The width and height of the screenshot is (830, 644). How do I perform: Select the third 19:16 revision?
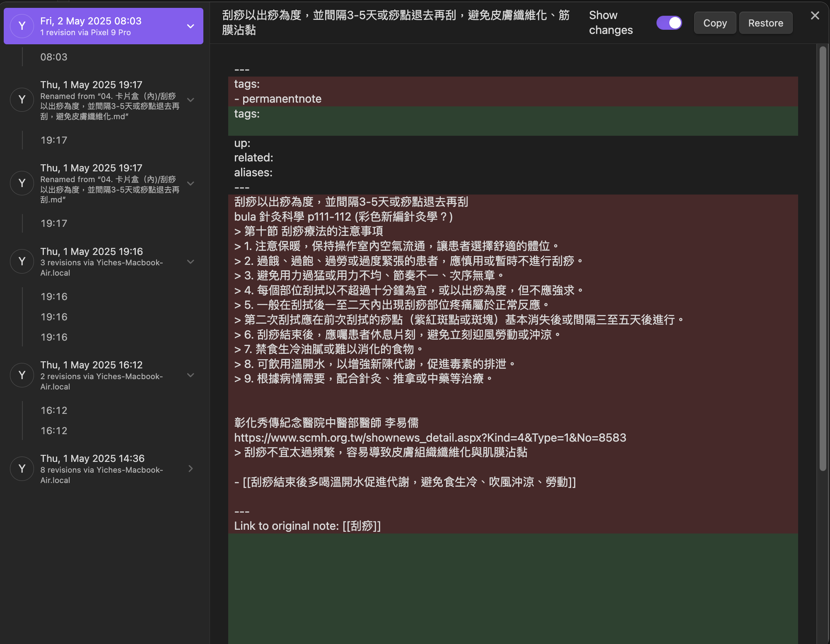(x=54, y=337)
